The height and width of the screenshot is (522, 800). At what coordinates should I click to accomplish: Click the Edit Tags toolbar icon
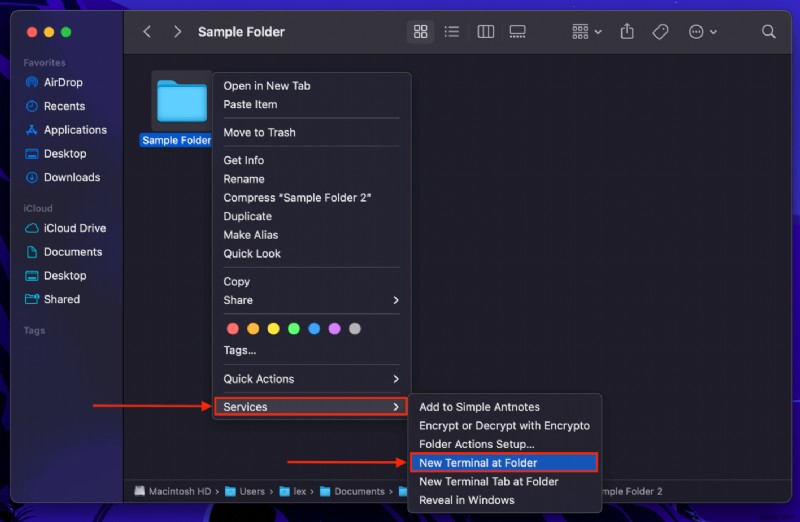[x=660, y=32]
